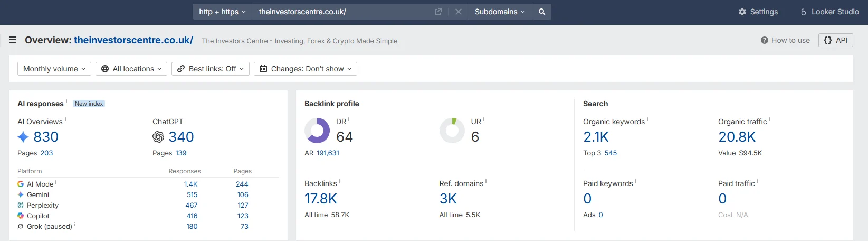The image size is (868, 241).
Task: Click the Looker Studio icon
Action: click(804, 12)
